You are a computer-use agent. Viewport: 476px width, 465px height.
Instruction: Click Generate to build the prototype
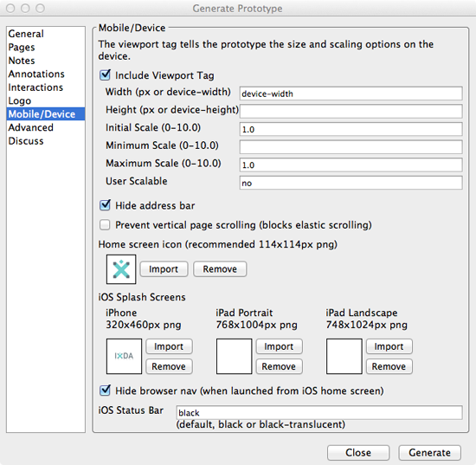click(429, 453)
